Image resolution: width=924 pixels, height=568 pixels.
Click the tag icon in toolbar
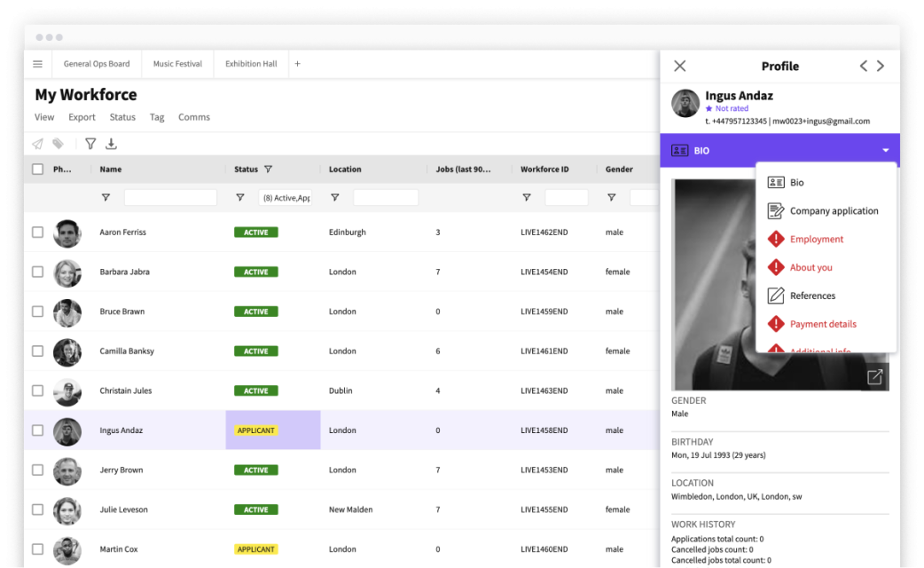click(x=58, y=144)
